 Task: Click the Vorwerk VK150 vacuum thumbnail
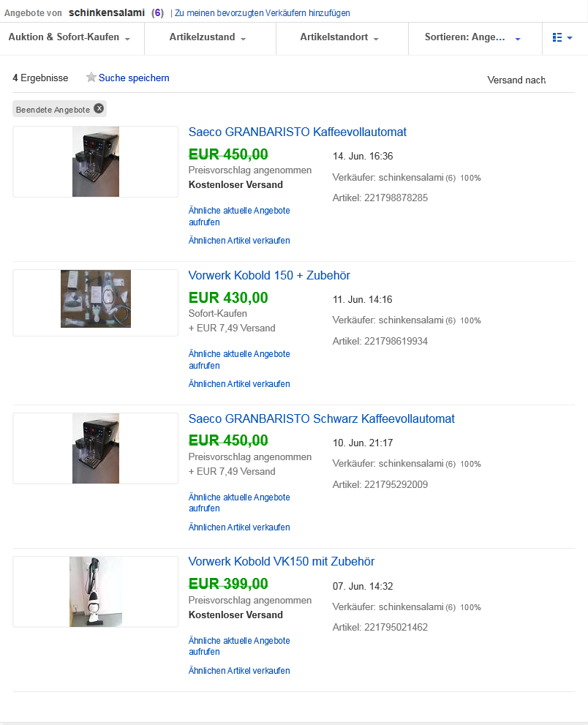pyautogui.click(x=96, y=592)
